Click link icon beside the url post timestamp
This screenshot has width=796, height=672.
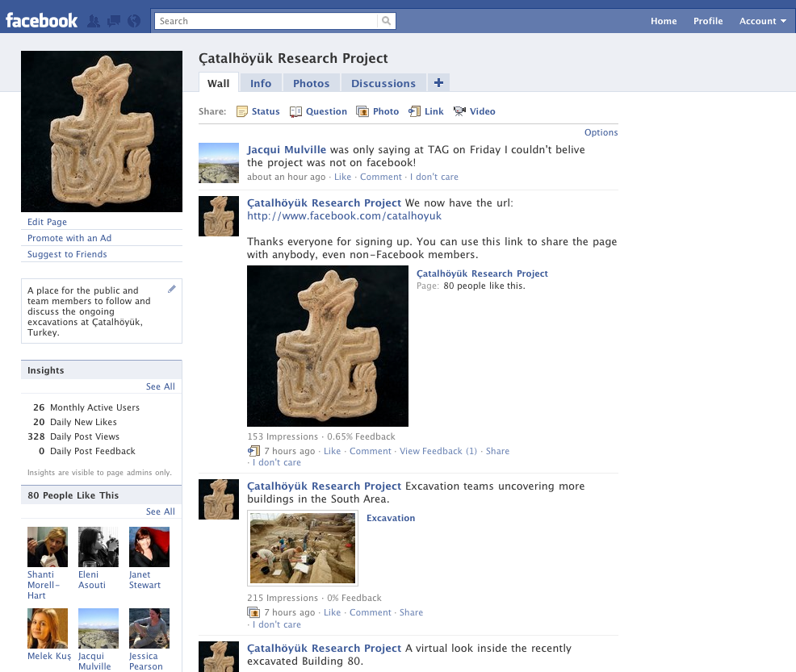click(253, 451)
